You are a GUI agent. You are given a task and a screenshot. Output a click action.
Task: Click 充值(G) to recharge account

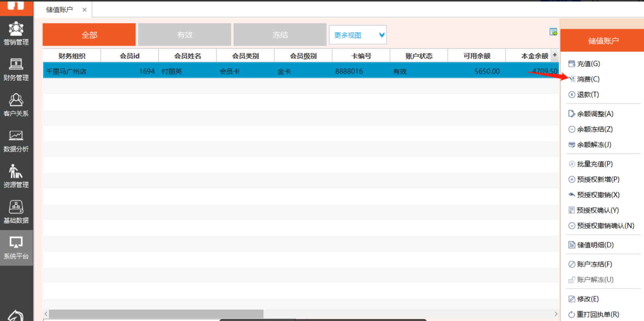point(588,64)
